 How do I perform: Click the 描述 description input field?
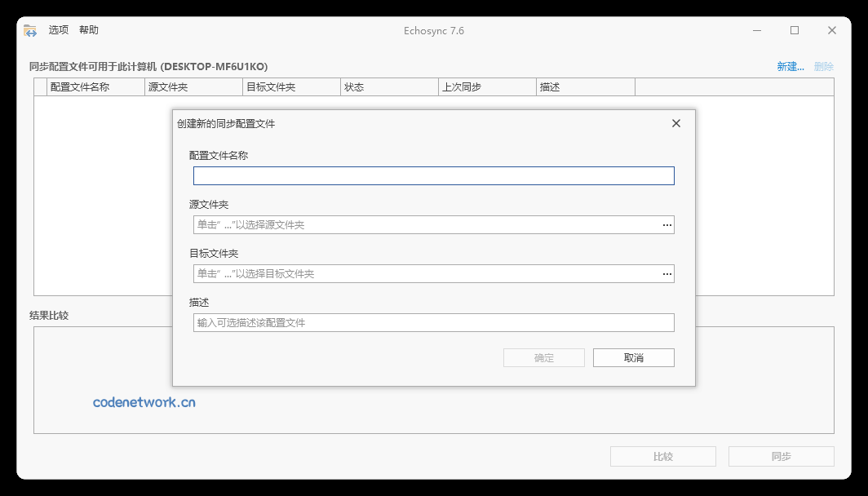pos(433,322)
